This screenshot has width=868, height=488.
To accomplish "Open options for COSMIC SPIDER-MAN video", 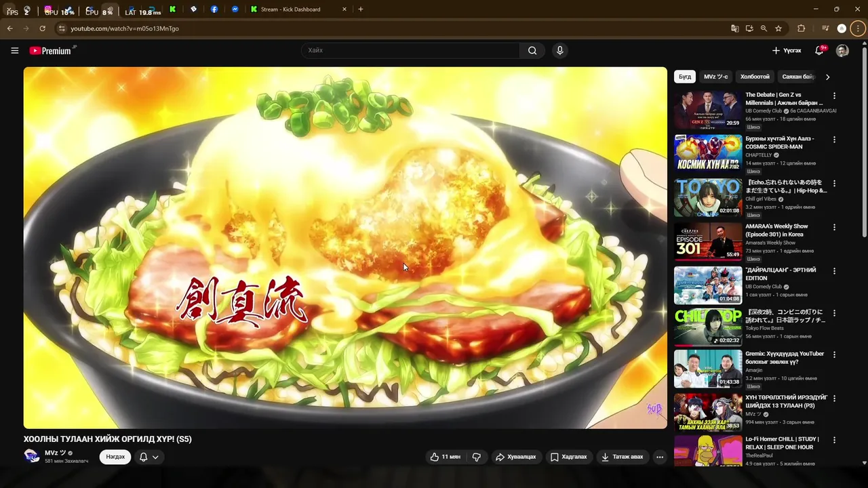I will (x=834, y=140).
